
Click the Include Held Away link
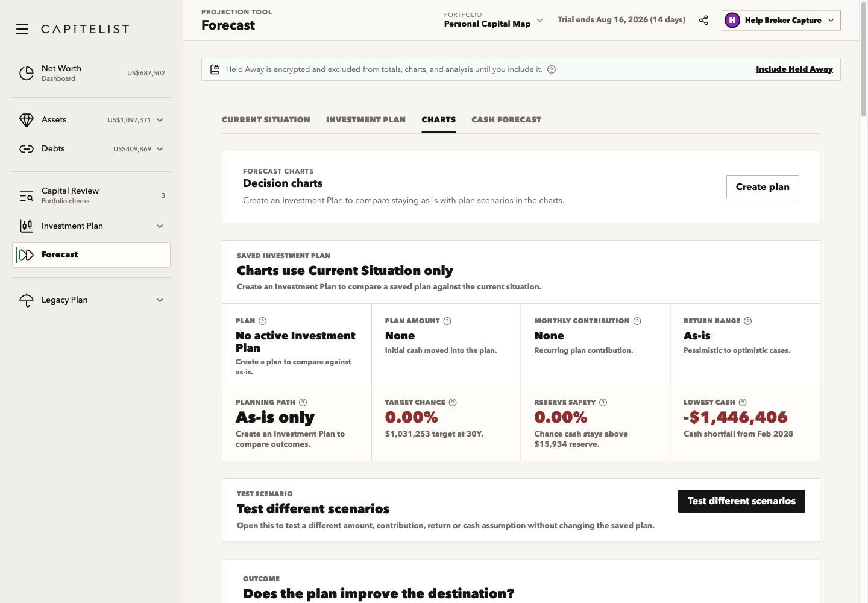tap(794, 69)
